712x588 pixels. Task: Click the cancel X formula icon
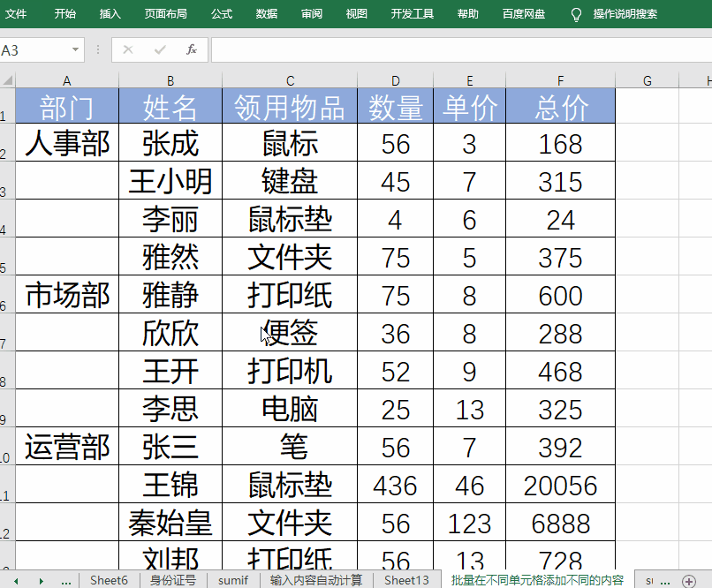point(128,50)
